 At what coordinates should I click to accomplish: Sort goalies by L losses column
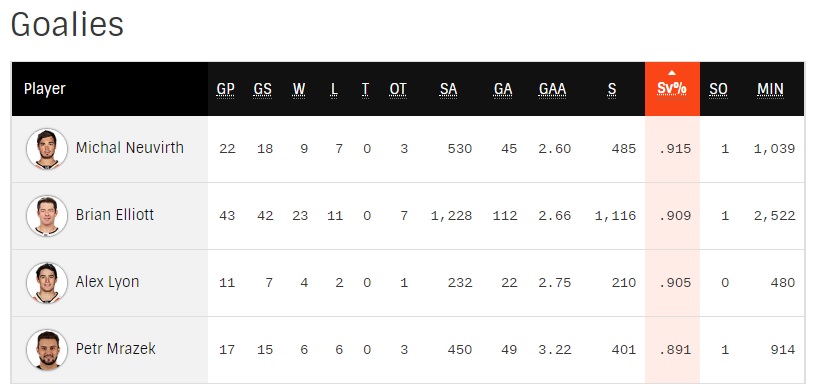[334, 89]
